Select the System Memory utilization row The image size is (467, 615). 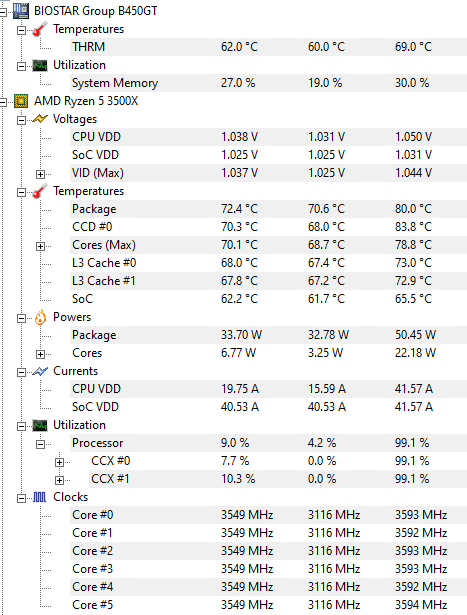pyautogui.click(x=268, y=83)
